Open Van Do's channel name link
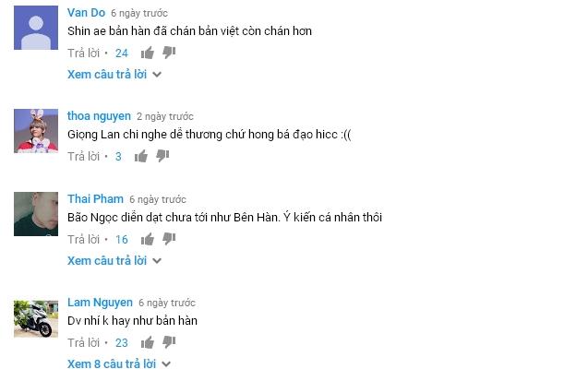 coord(86,13)
